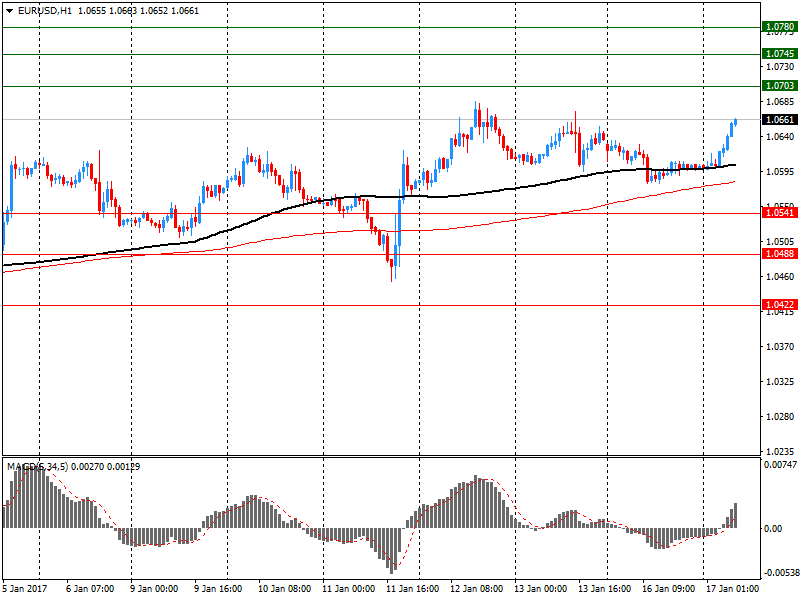Click the 1.0640 price scale value
The image size is (800, 600).
click(x=780, y=136)
